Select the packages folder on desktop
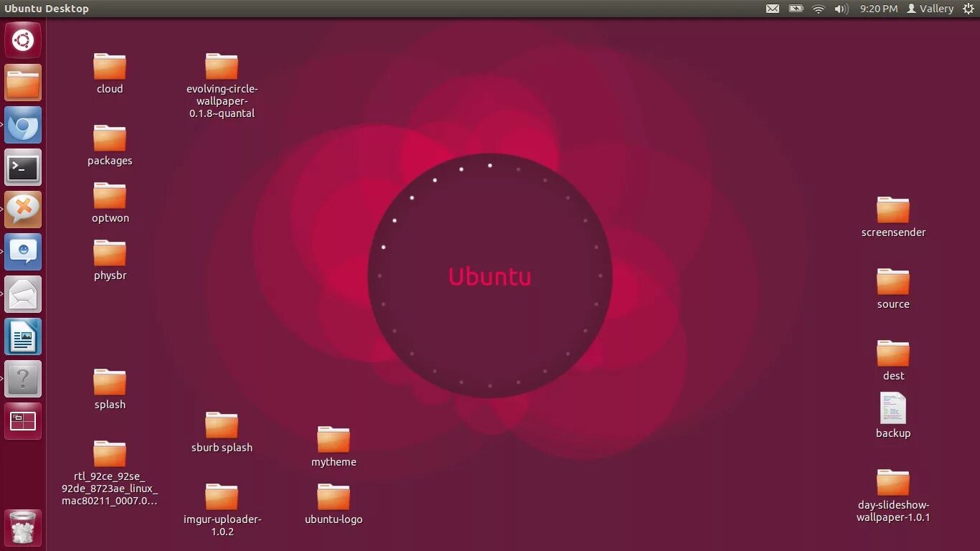 tap(110, 146)
